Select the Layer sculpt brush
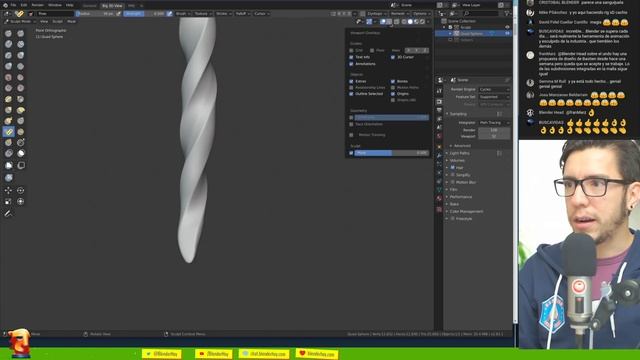 (x=8, y=55)
